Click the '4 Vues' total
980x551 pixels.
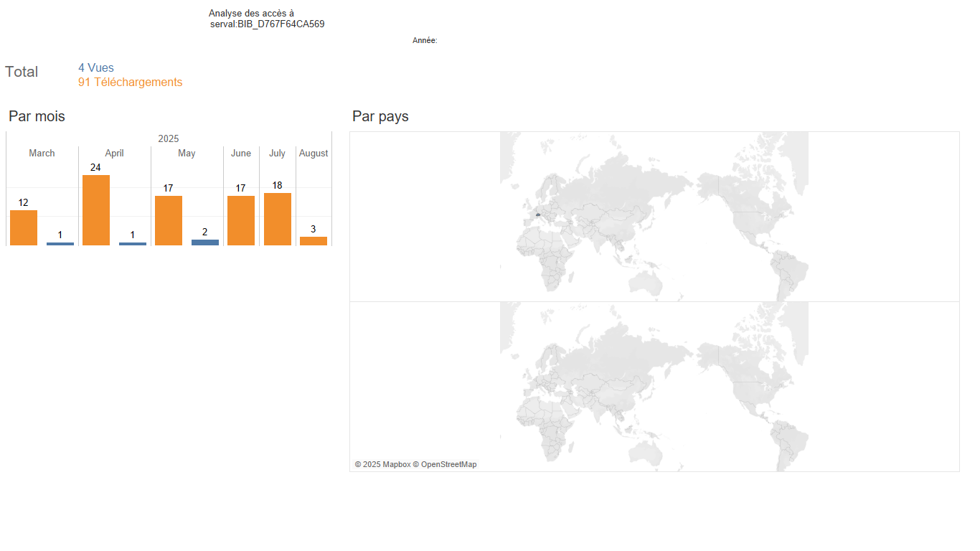(x=96, y=68)
